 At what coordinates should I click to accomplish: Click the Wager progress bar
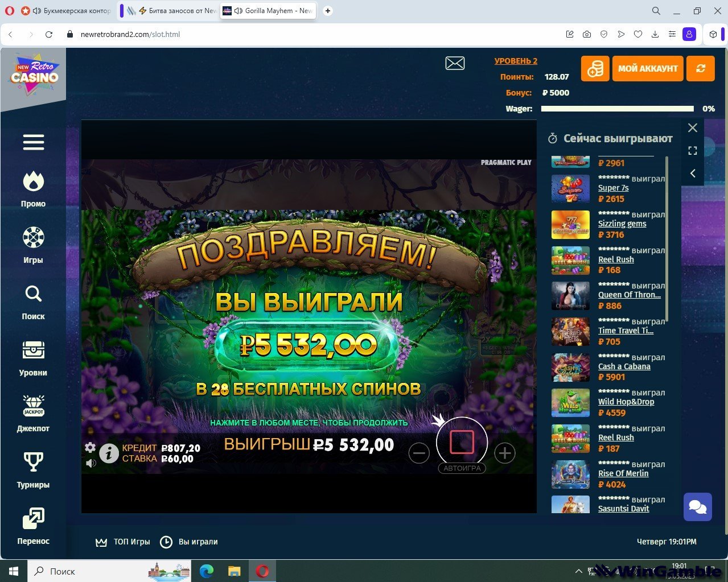(617, 109)
